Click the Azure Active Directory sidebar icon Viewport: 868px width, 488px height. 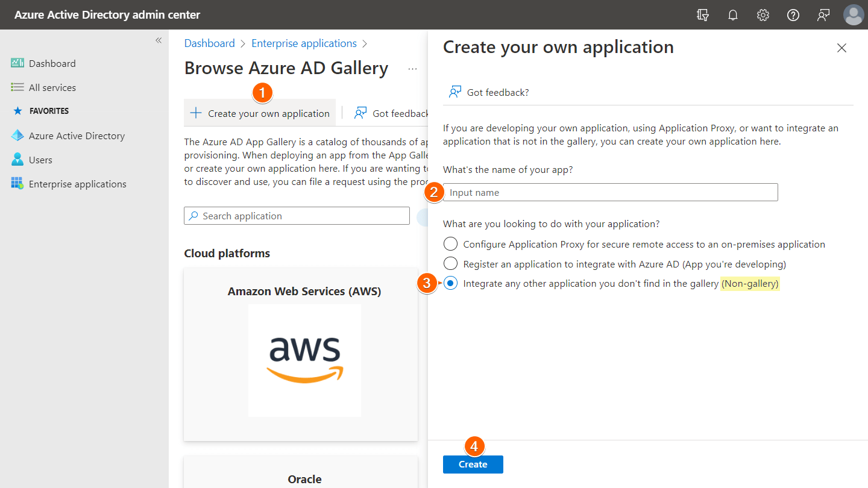(17, 136)
